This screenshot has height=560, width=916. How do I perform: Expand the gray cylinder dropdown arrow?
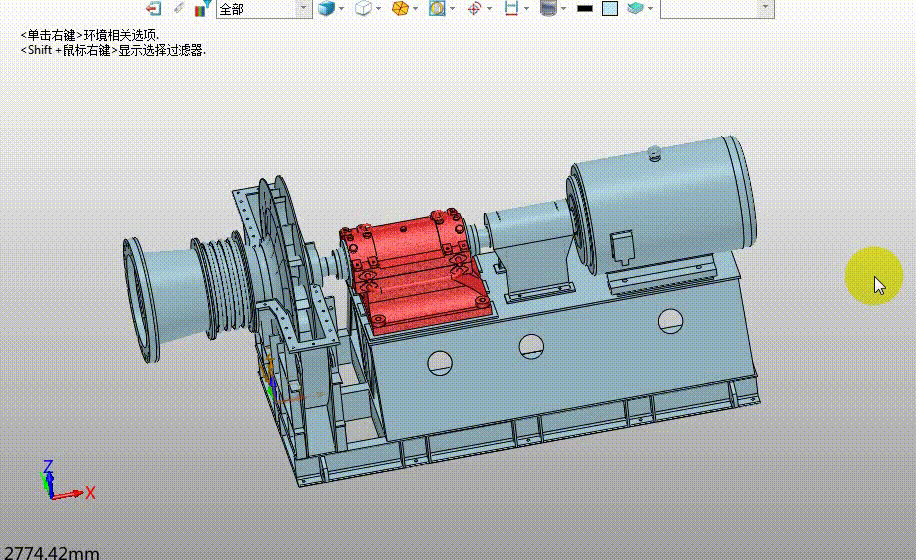(563, 8)
